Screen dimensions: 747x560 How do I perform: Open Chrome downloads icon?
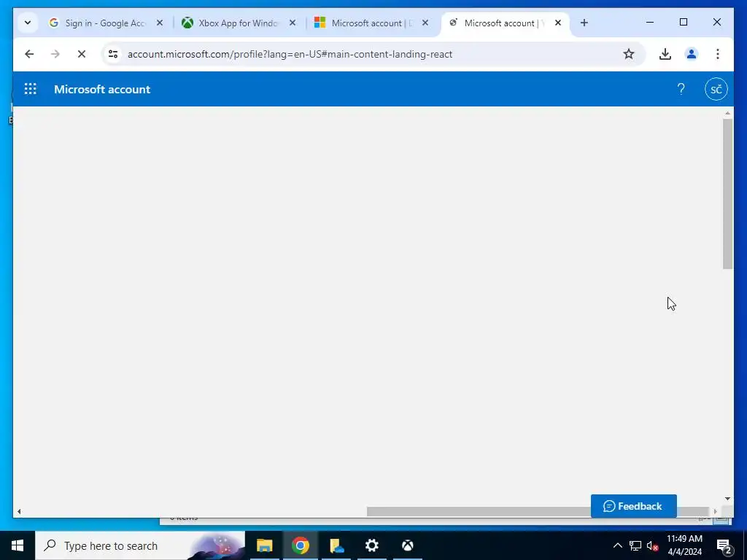[x=665, y=54]
